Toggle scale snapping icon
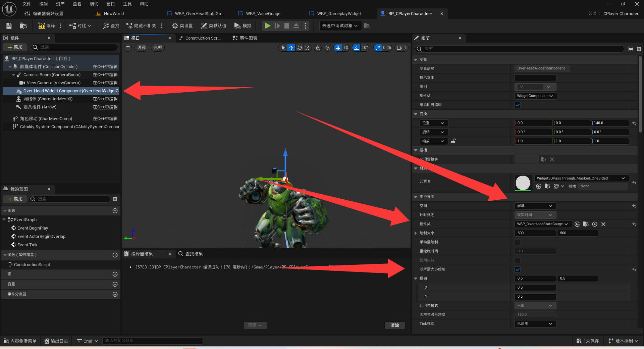Image resolution: width=644 pixels, height=349 pixels. pyautogui.click(x=378, y=48)
